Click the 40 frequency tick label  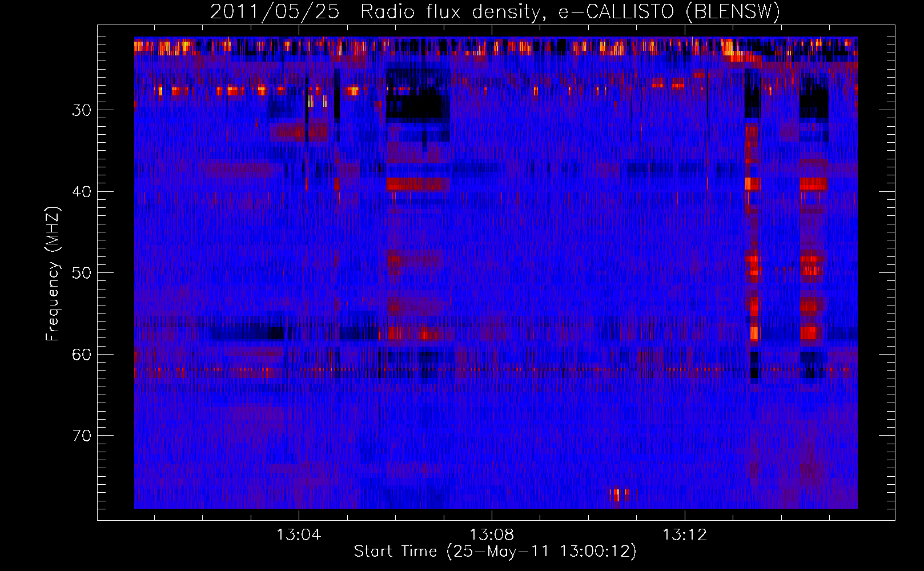(82, 192)
